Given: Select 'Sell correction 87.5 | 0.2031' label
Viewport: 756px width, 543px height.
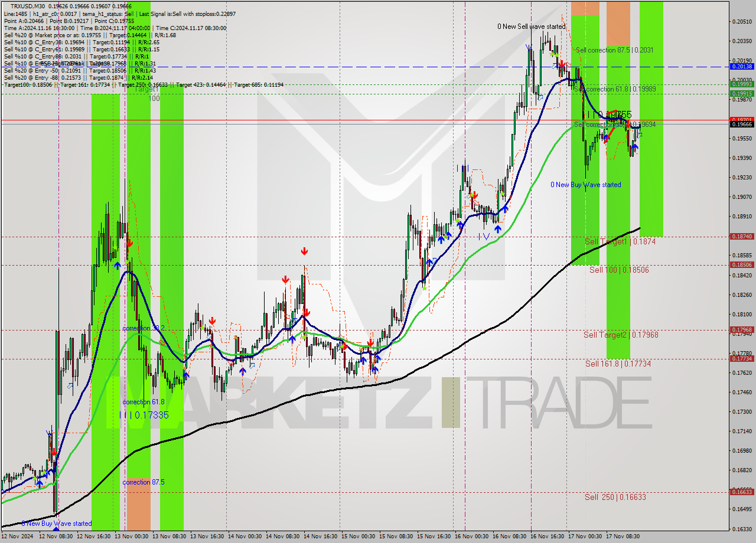Looking at the screenshot, I should tap(614, 50).
